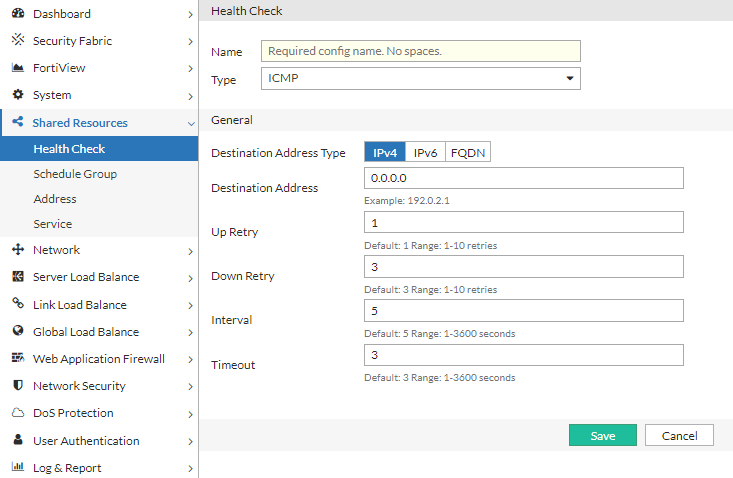Screen dimensions: 733x478
Task: Open the Type ICMP dropdown
Action: tap(421, 79)
